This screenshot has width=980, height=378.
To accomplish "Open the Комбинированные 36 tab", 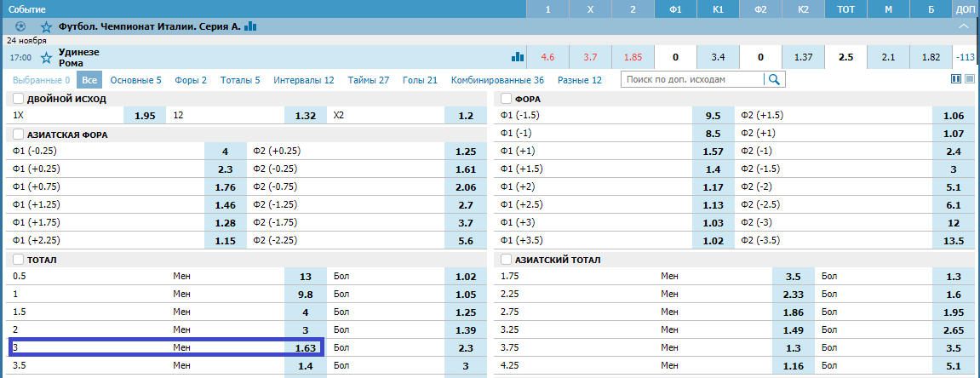I will click(497, 80).
